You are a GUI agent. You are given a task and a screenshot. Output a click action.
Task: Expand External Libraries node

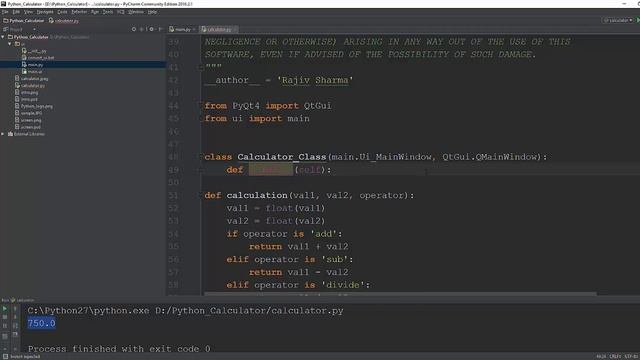(x=3, y=134)
